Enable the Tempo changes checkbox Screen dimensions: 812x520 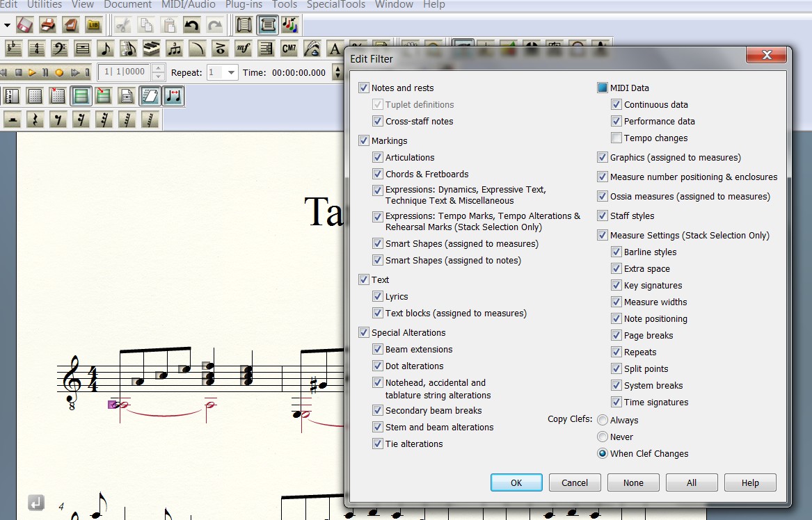[616, 138]
